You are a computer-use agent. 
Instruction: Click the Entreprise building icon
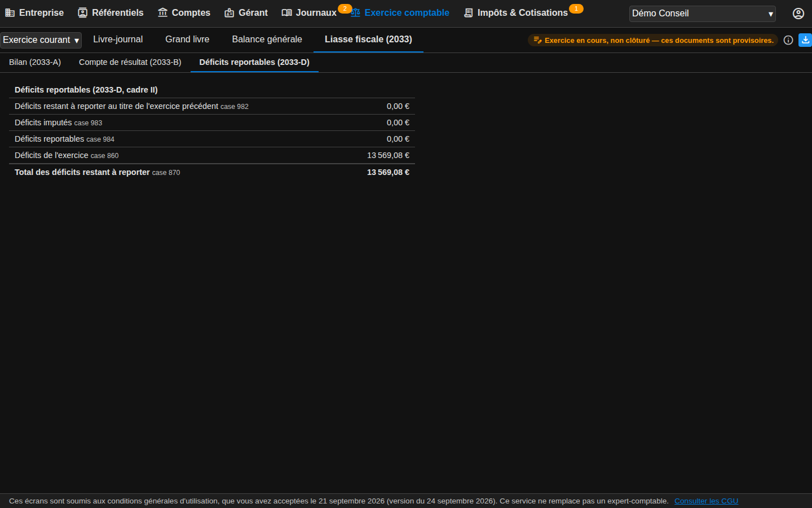point(10,12)
